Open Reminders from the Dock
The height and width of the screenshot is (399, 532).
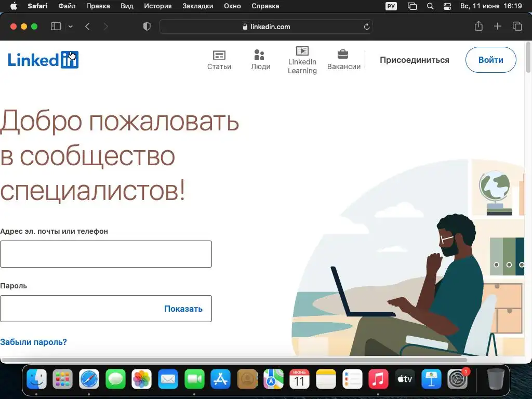point(352,379)
